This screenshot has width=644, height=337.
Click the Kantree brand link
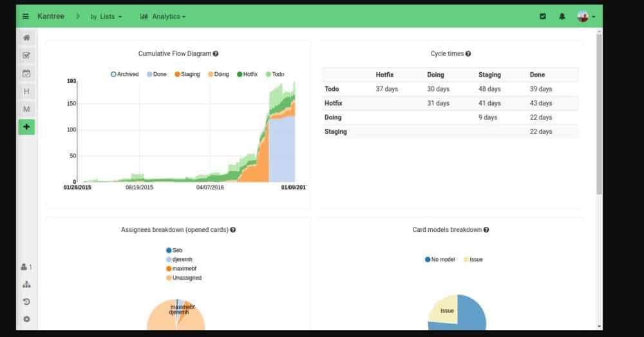tap(50, 16)
